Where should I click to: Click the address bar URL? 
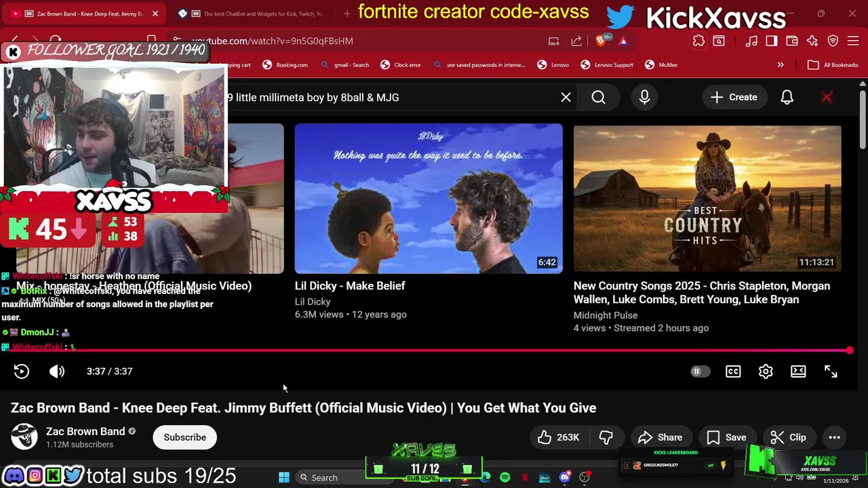click(273, 41)
